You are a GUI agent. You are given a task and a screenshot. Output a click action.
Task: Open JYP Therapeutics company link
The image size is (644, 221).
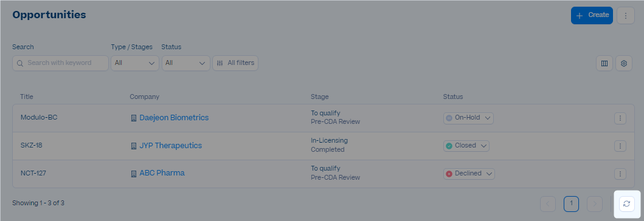pyautogui.click(x=170, y=146)
